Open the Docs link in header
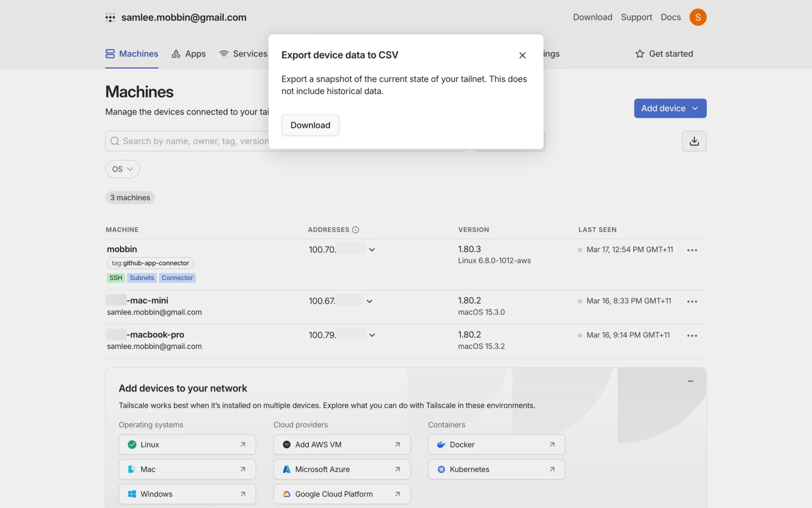812x508 pixels. coord(670,17)
